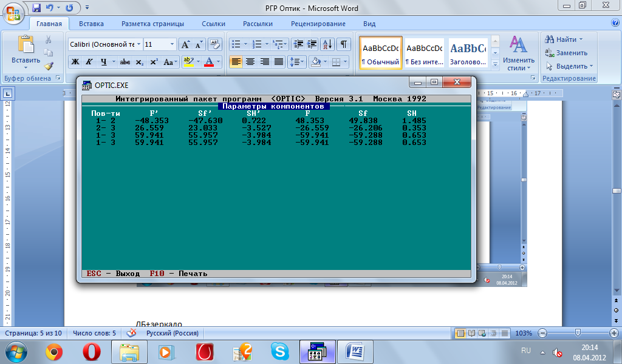Apply the Обычный style
The width and height of the screenshot is (622, 364).
(381, 53)
